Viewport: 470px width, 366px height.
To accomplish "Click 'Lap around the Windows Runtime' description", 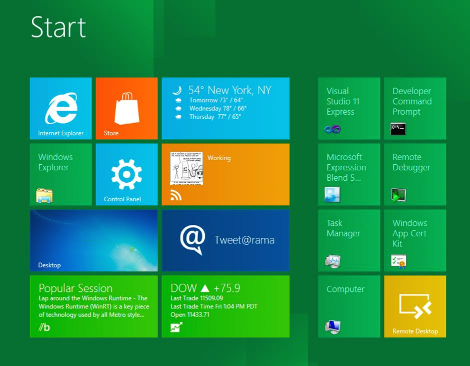I will [94, 306].
